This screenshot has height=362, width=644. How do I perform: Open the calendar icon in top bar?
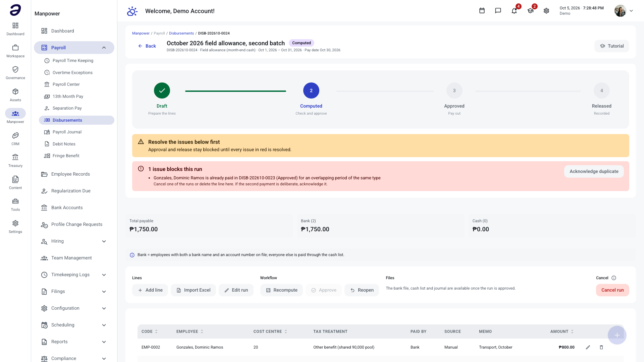[x=482, y=11]
